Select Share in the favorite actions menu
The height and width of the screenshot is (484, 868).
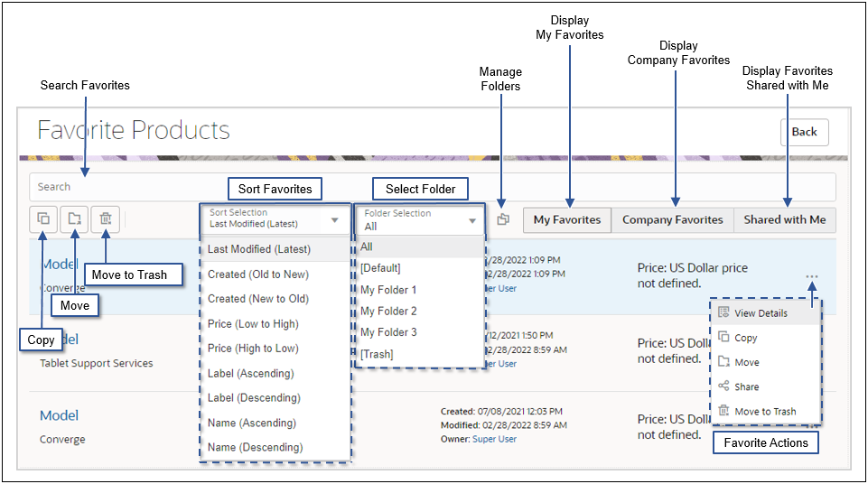(x=746, y=386)
